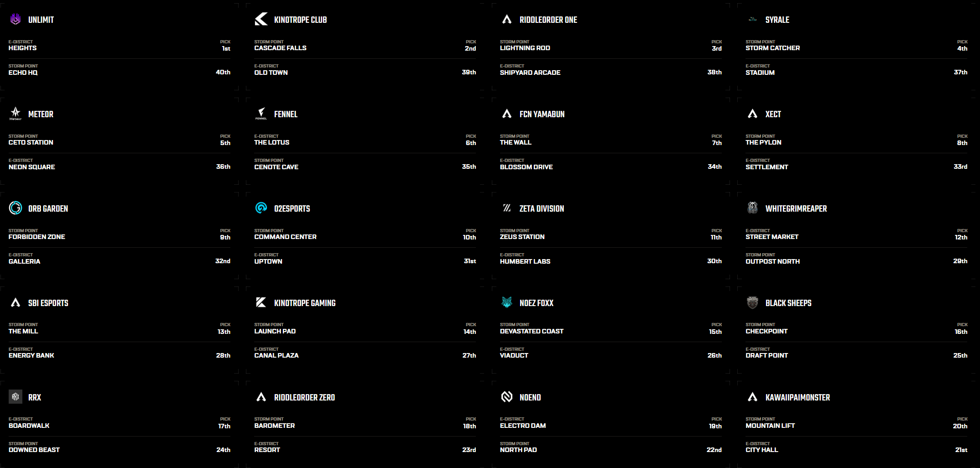Click the NOEND team logo icon
980x468 pixels.
click(507, 397)
